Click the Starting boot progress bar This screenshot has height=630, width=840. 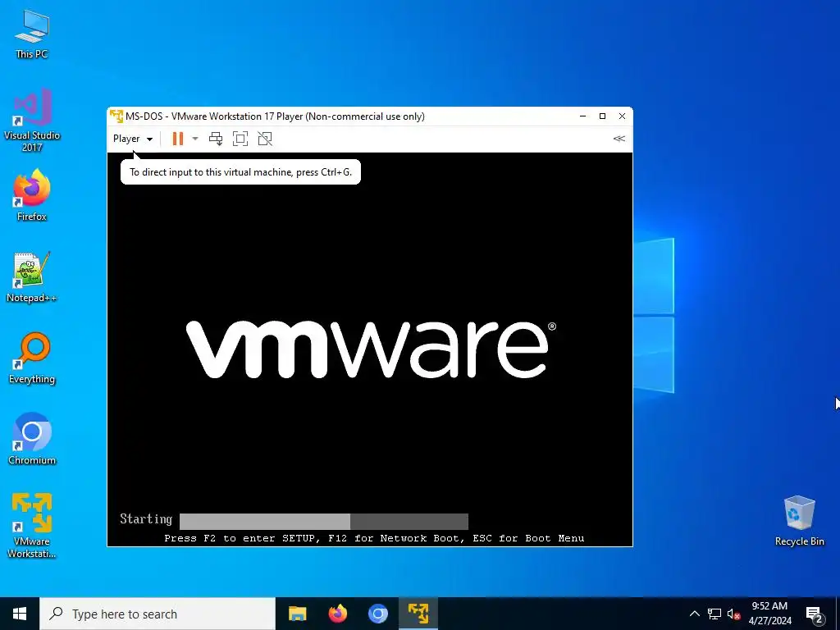(x=323, y=521)
